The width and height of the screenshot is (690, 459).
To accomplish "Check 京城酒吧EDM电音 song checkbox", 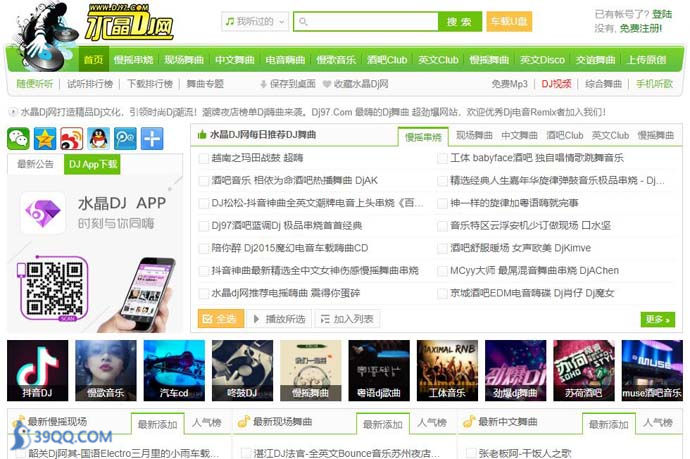I will pyautogui.click(x=442, y=294).
